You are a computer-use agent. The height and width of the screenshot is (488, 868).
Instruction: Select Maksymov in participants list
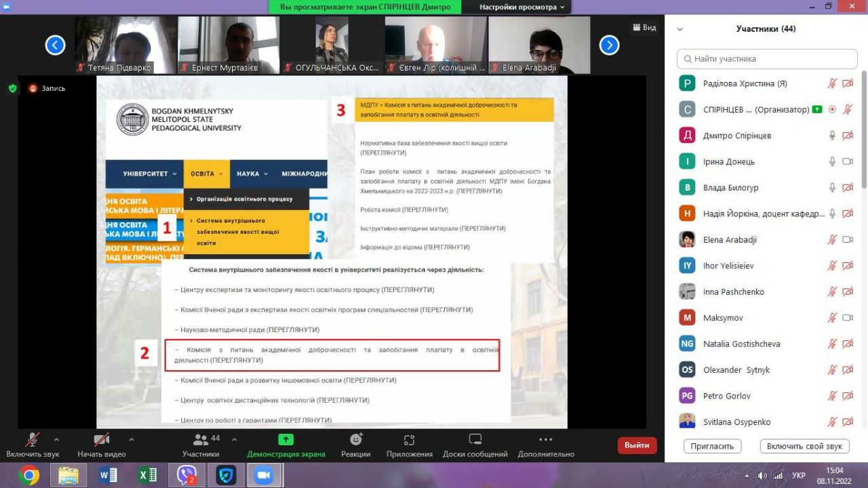pos(723,318)
